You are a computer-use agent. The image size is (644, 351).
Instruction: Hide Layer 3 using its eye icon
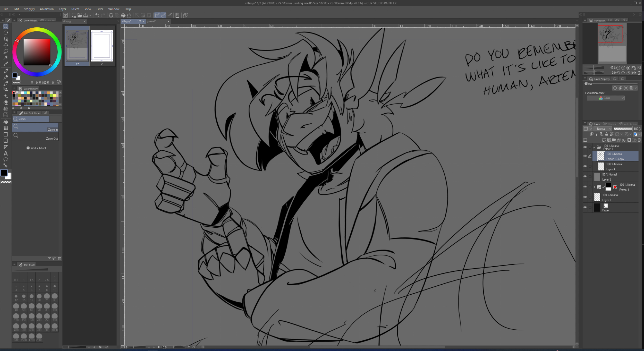pos(585,176)
